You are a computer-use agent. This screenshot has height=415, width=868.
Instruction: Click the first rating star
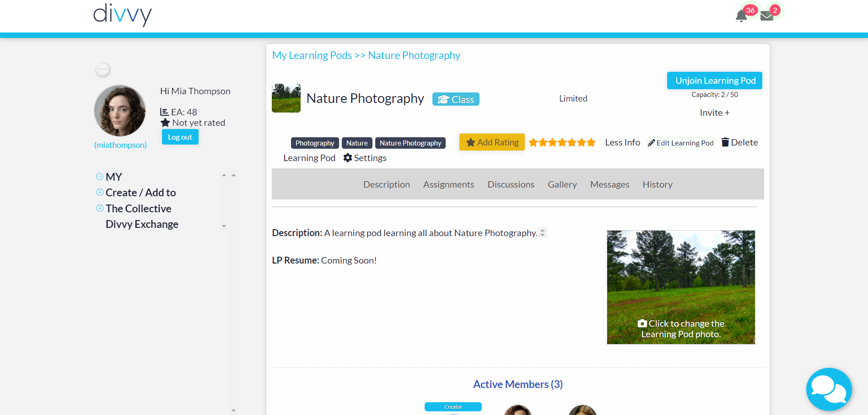pos(533,142)
